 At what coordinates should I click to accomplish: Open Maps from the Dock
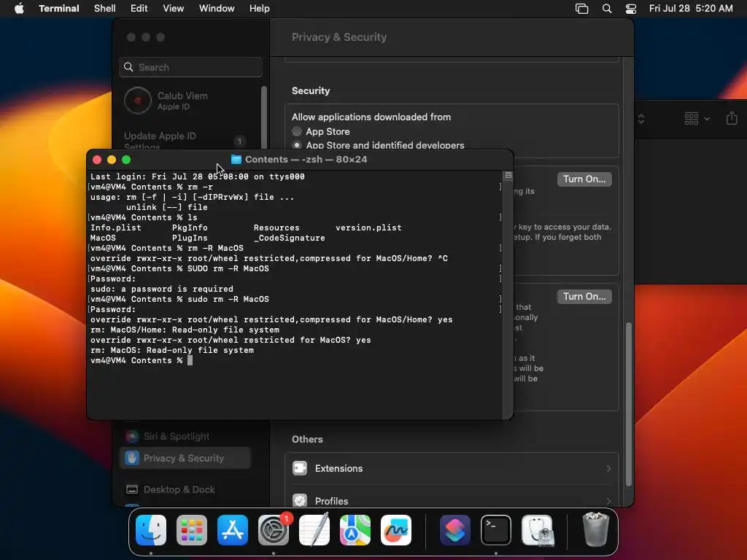[x=355, y=530]
